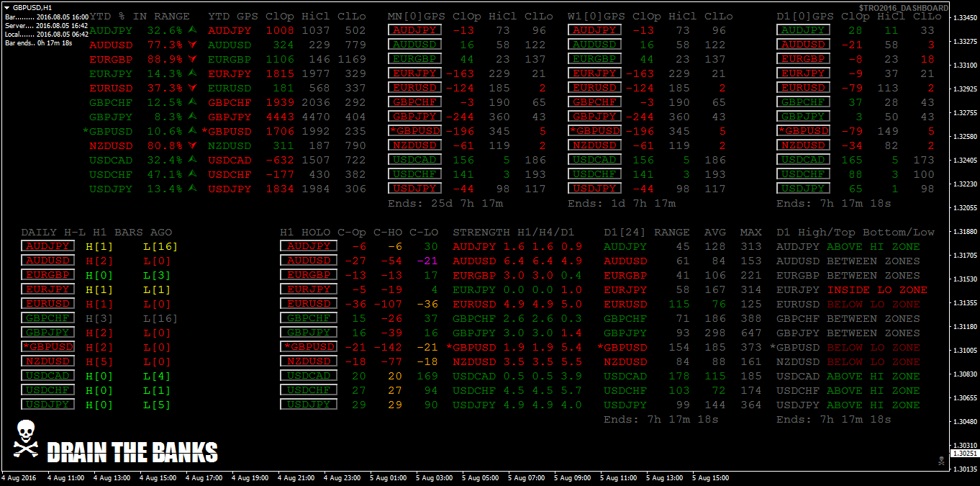Select the EURGBP button in the H1 HOLO panel

pos(308,275)
